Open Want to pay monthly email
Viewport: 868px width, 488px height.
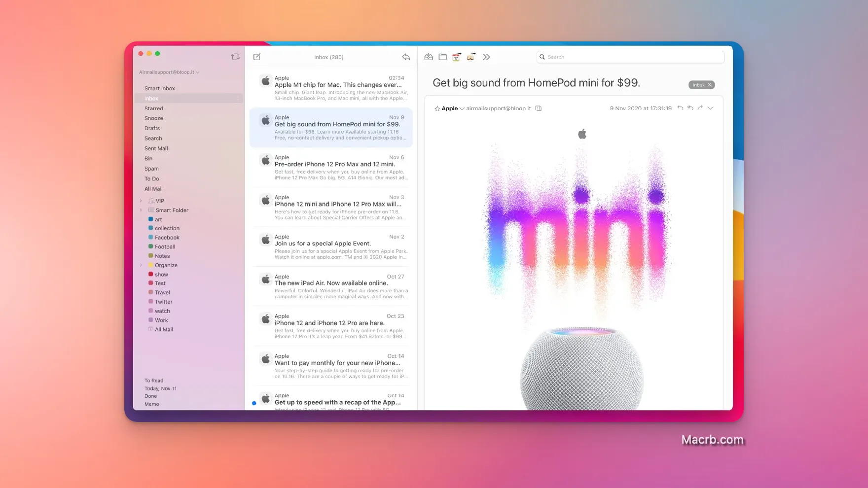pyautogui.click(x=331, y=366)
